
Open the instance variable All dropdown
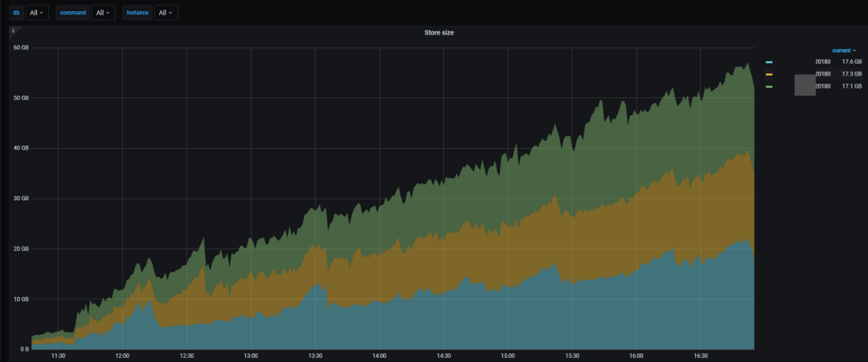[166, 12]
